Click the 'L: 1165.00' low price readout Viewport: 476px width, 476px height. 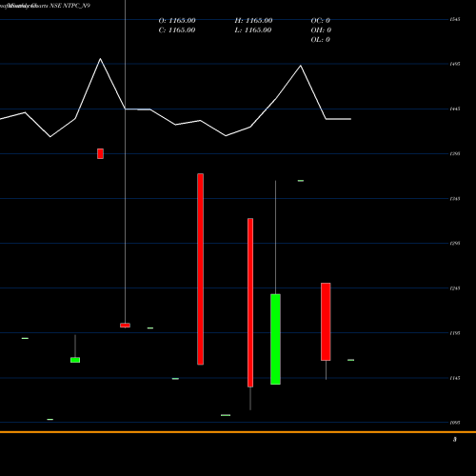coord(253,30)
